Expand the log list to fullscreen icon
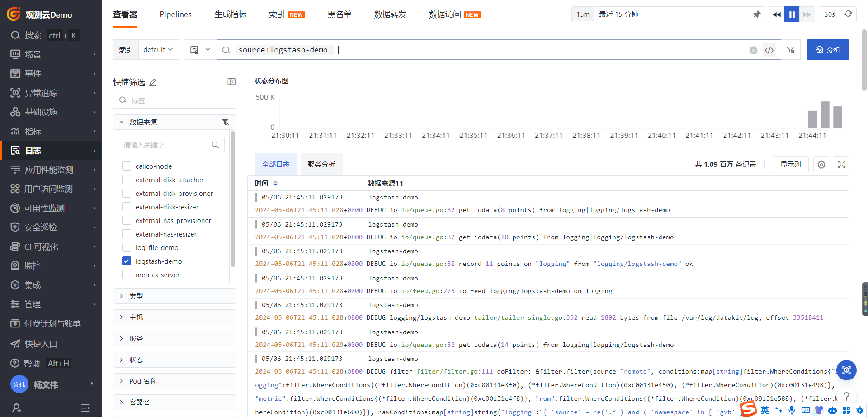Screen dimensions: 868x417 point(841,165)
